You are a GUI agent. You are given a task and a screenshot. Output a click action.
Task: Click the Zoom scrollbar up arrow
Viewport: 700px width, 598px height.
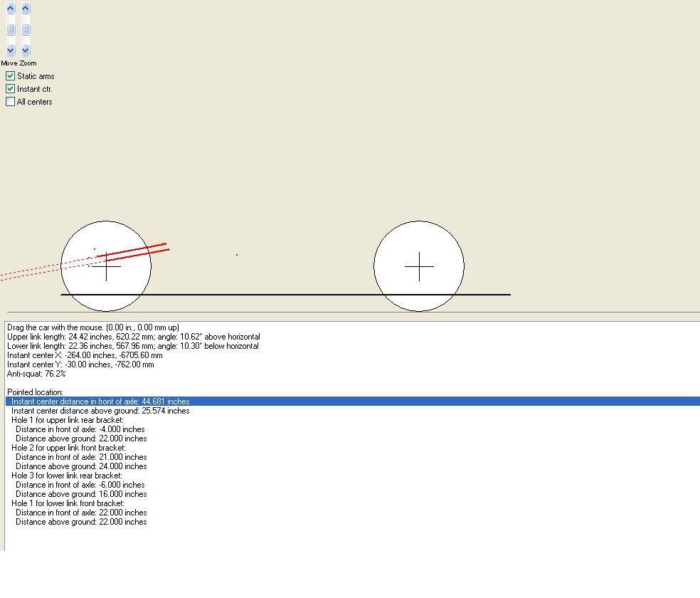tap(26, 9)
